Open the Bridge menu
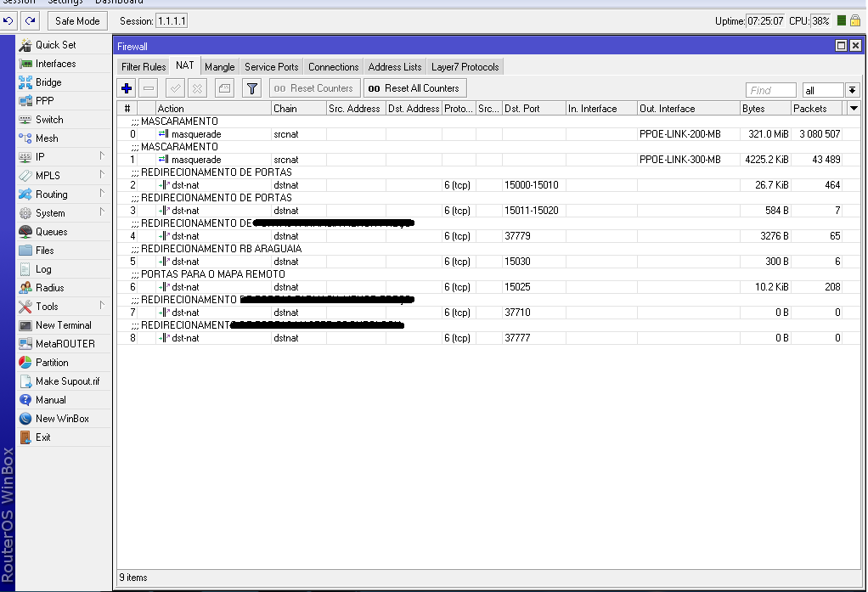The image size is (868, 592). click(64, 82)
